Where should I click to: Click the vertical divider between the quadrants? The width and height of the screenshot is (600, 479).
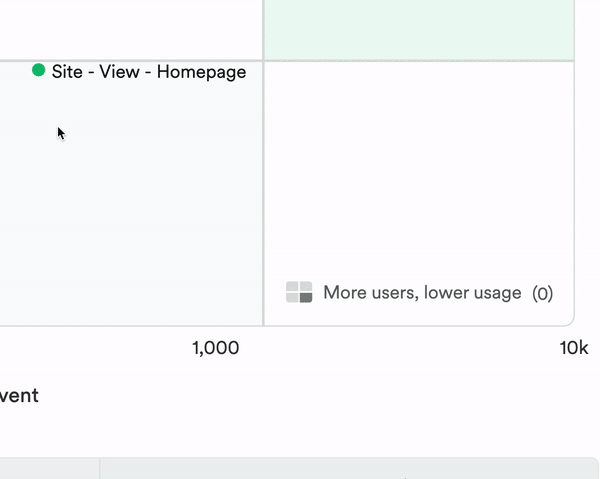coord(263,200)
